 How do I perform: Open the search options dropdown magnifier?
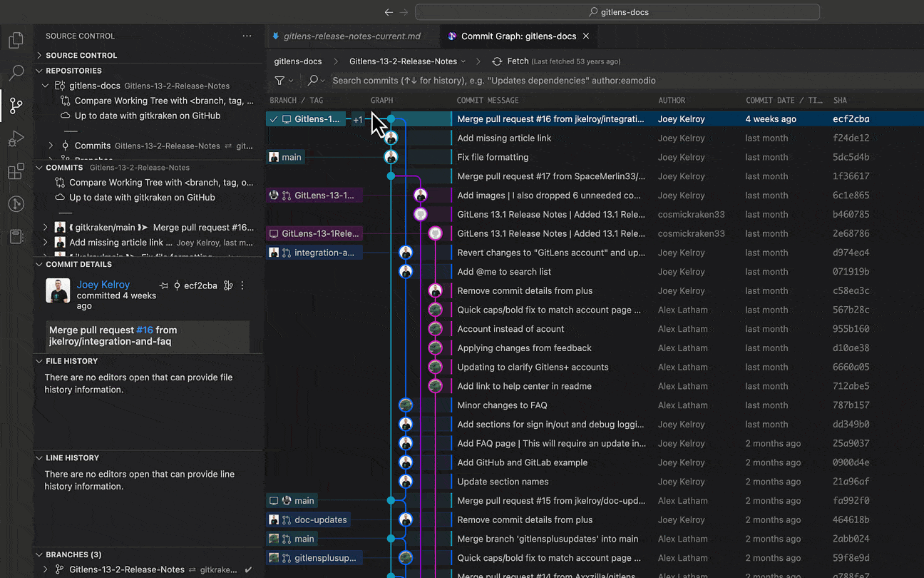pyautogui.click(x=316, y=81)
